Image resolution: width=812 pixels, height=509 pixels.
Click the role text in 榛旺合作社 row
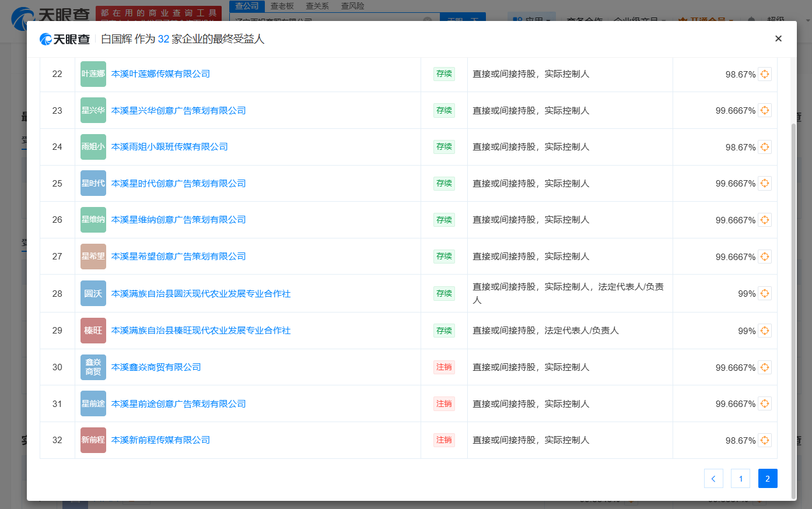pyautogui.click(x=545, y=331)
